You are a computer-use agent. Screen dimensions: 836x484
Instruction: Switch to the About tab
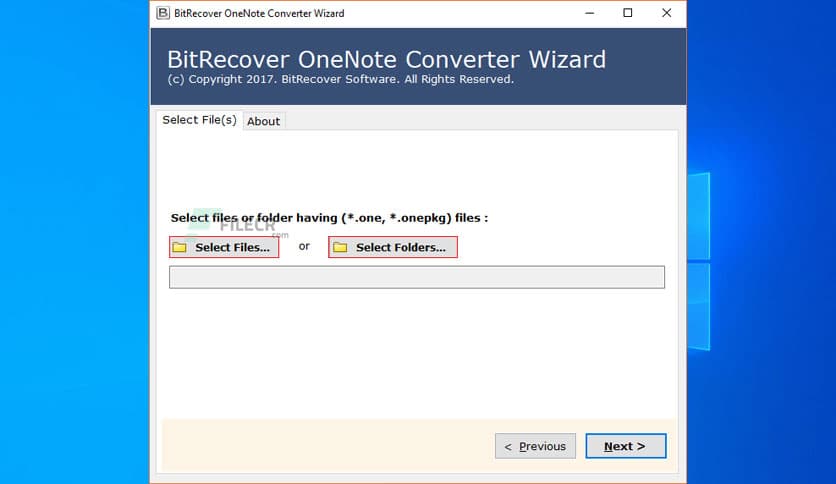pyautogui.click(x=263, y=121)
